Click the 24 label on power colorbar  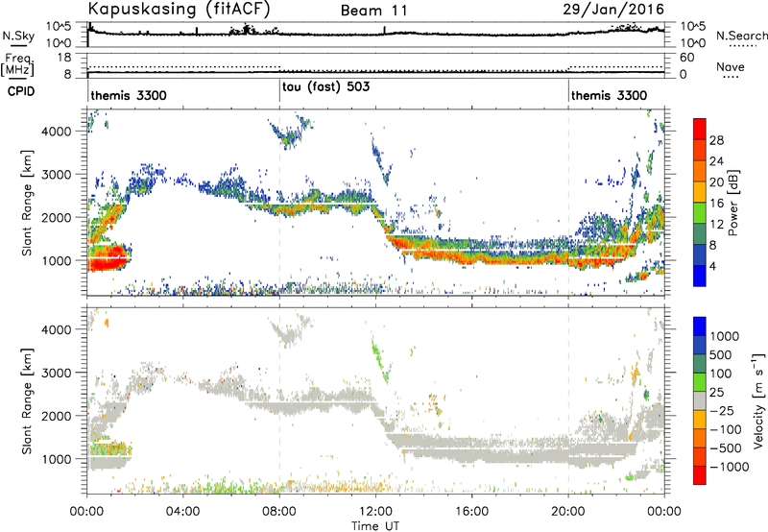tap(716, 161)
